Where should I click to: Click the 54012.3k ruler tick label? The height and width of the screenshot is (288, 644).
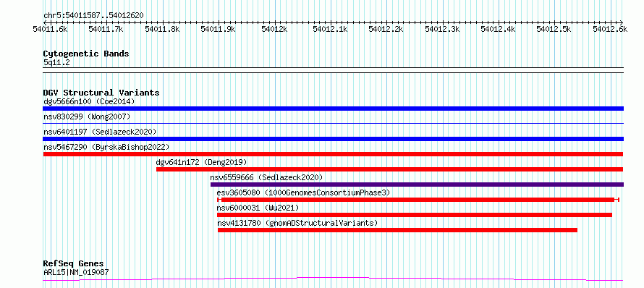pyautogui.click(x=442, y=29)
